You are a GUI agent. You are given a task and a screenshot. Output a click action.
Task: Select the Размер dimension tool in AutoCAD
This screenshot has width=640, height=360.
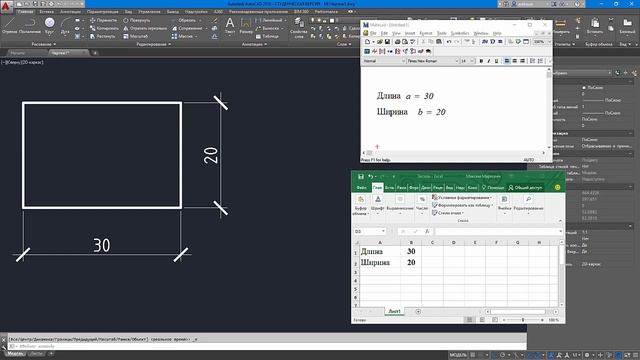pos(246,25)
